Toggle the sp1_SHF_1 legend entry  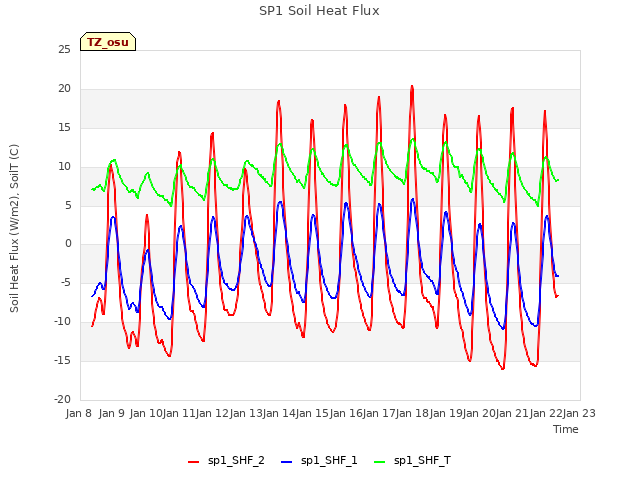click(319, 461)
